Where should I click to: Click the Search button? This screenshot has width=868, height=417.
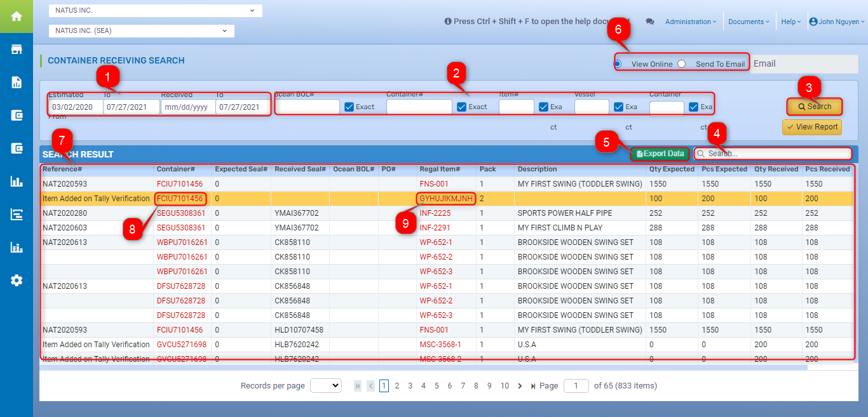(x=815, y=107)
